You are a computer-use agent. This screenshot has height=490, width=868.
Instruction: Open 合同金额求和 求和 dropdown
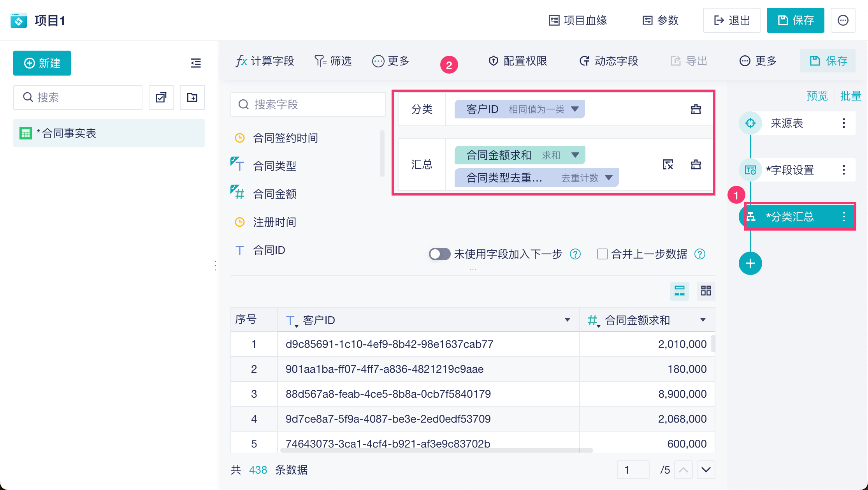pyautogui.click(x=575, y=155)
